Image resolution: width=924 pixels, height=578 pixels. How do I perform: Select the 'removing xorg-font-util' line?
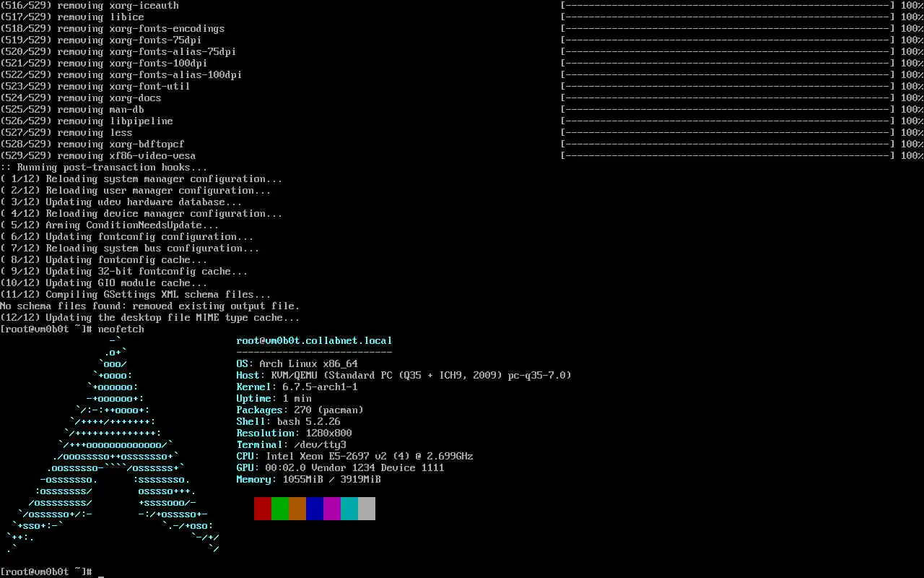pos(95,87)
